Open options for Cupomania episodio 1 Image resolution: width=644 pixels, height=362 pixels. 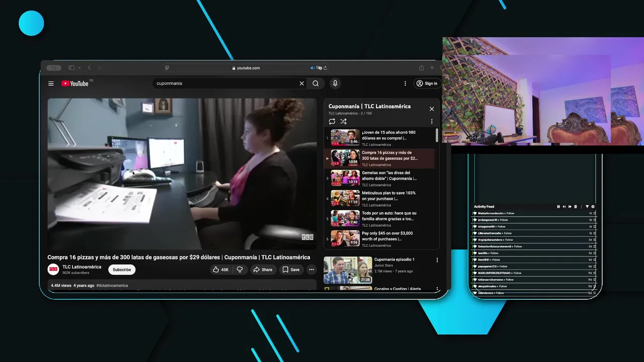click(x=437, y=260)
